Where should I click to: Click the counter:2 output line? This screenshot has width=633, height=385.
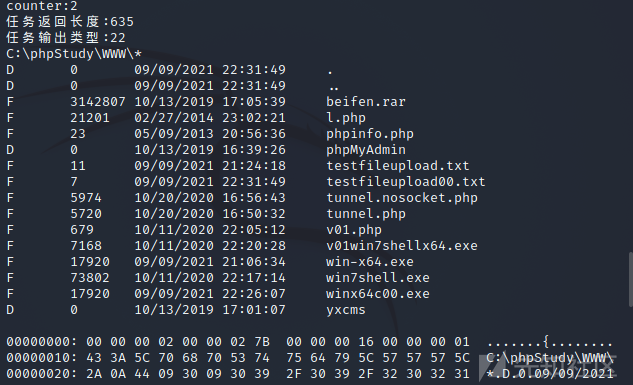(42, 6)
